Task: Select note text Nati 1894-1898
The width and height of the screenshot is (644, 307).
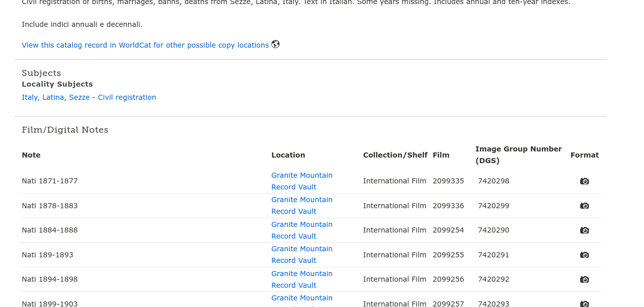Action: click(x=50, y=279)
